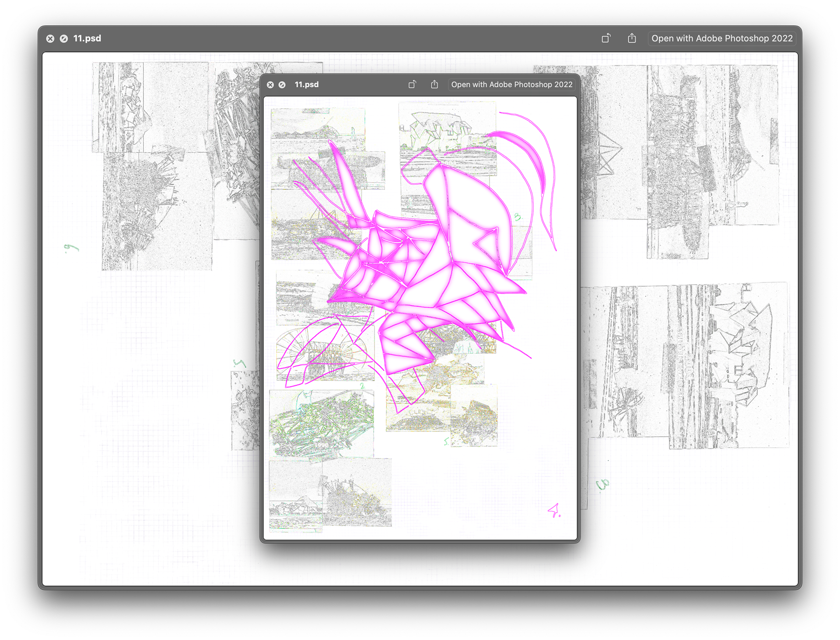This screenshot has height=640, width=840.
Task: Close the larger back 11.psd preview window
Action: coord(50,38)
